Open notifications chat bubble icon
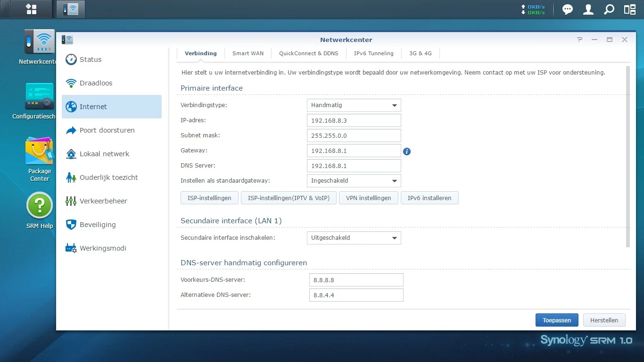The height and width of the screenshot is (362, 644). (568, 9)
